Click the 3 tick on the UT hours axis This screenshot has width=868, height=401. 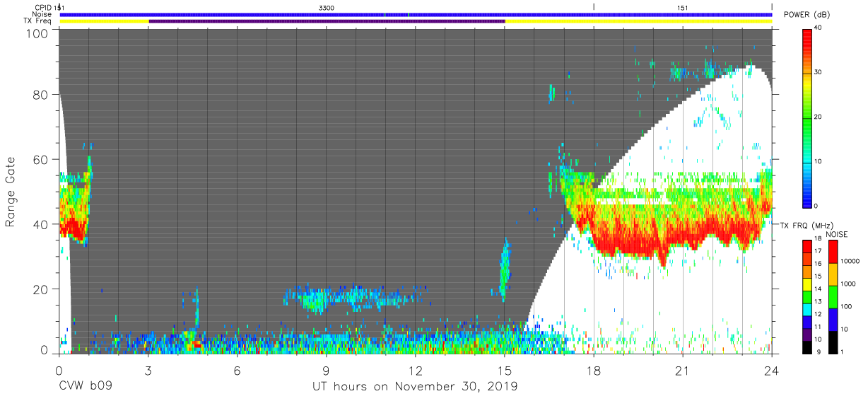pyautogui.click(x=148, y=371)
